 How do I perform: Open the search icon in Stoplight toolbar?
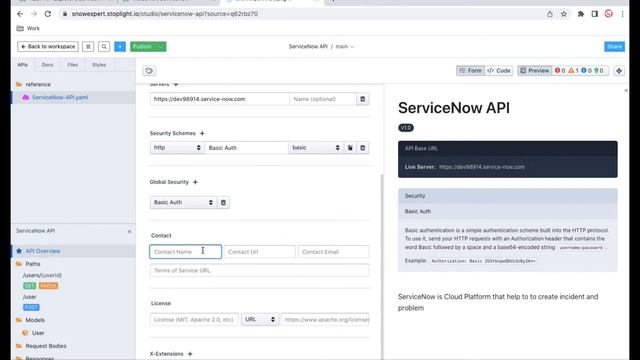[104, 47]
